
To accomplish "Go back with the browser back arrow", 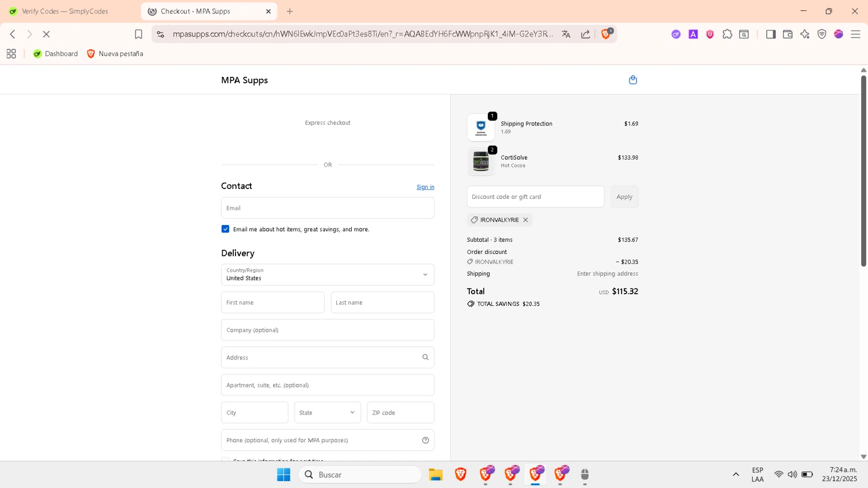I will click(13, 34).
